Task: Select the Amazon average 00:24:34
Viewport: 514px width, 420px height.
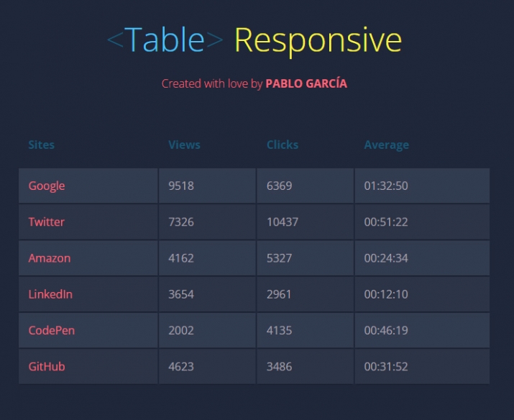Action: click(386, 258)
